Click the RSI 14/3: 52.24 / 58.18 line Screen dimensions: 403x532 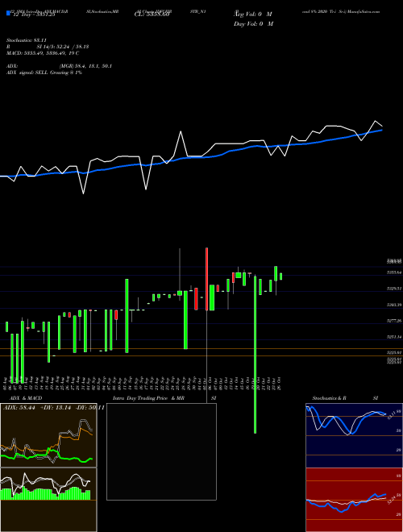coord(48,47)
